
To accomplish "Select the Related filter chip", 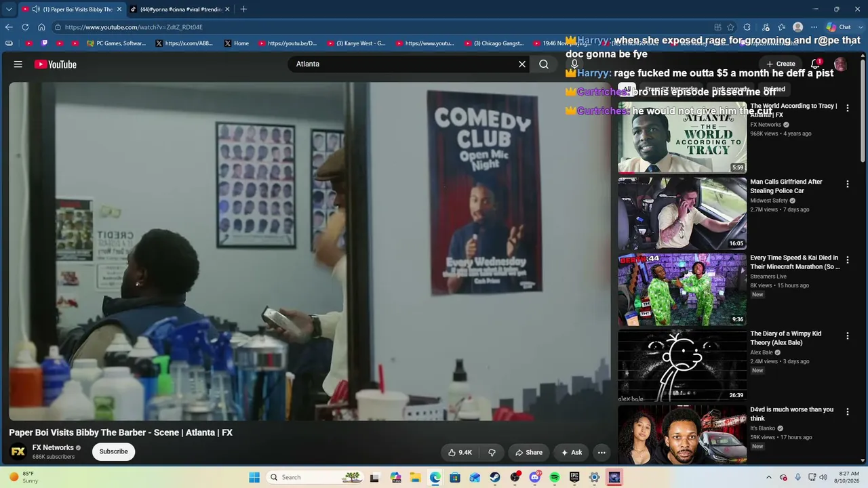I will click(x=774, y=89).
